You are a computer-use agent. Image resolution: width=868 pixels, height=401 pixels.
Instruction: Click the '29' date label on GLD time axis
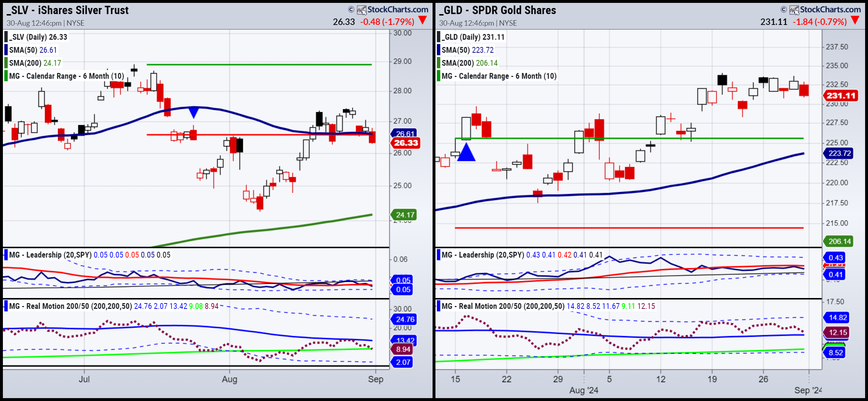tap(558, 379)
